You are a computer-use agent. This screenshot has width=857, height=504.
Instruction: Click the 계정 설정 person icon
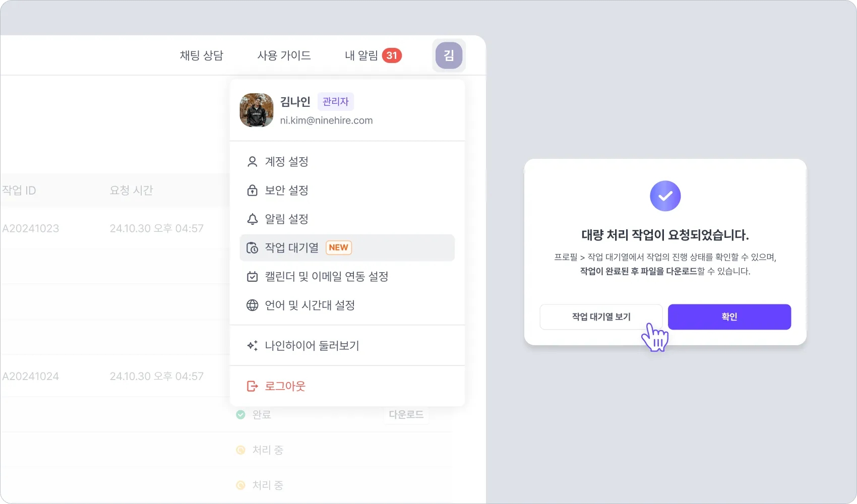pos(252,162)
